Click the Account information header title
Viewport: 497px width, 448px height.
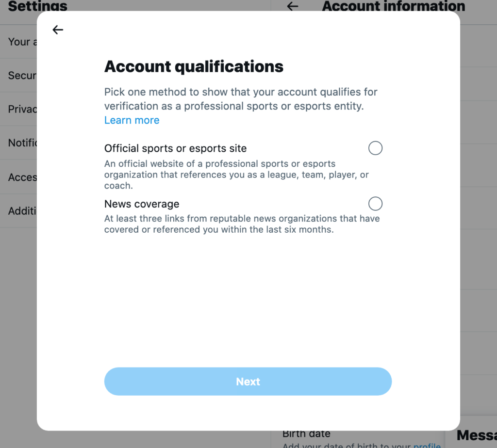coord(393,6)
